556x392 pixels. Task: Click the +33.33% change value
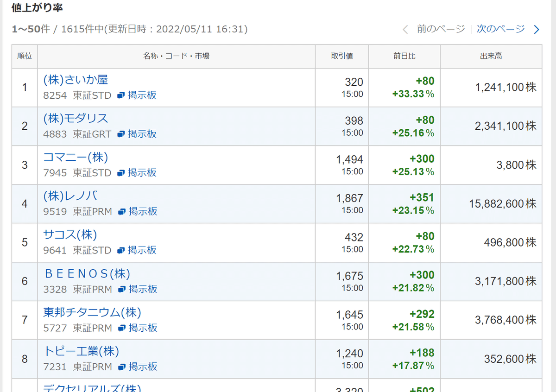413,94
